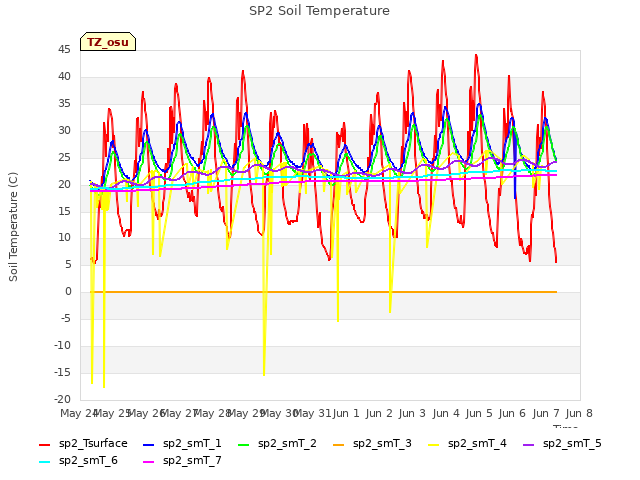Click the Jun 3 x-axis date label
640x480 pixels.
(x=412, y=413)
